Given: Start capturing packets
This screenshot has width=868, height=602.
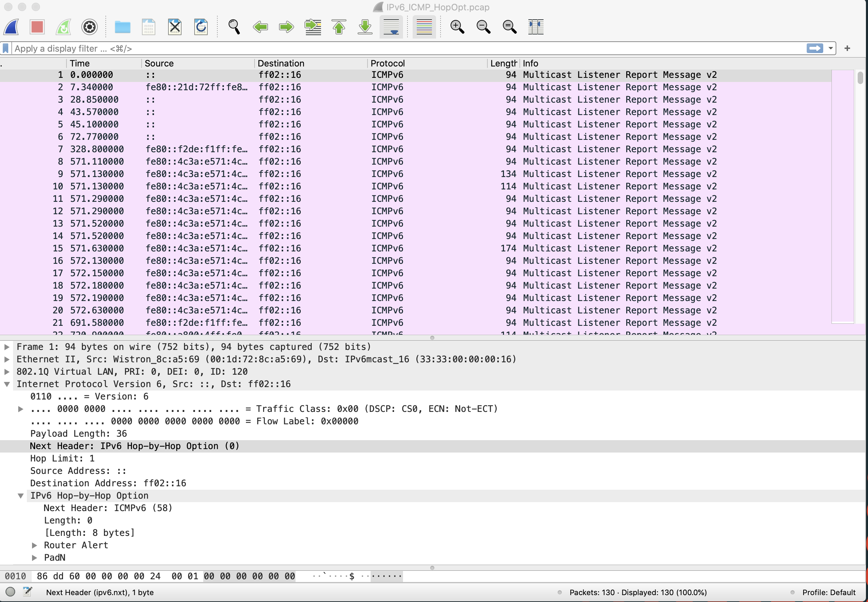Looking at the screenshot, I should 11,27.
